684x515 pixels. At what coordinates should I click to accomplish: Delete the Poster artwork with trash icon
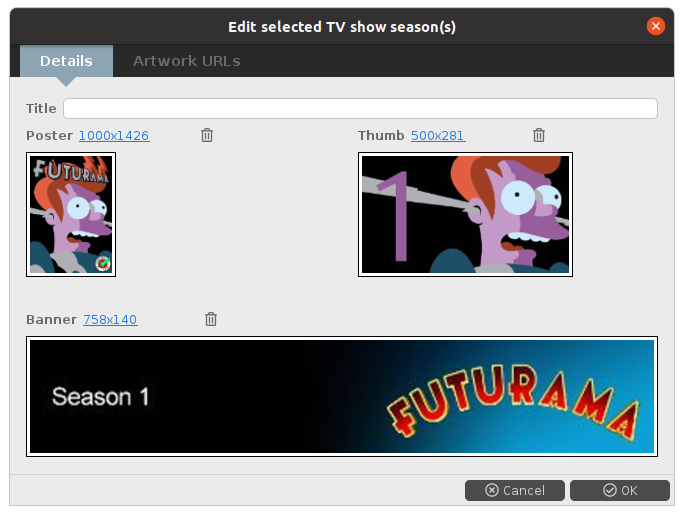coord(207,135)
